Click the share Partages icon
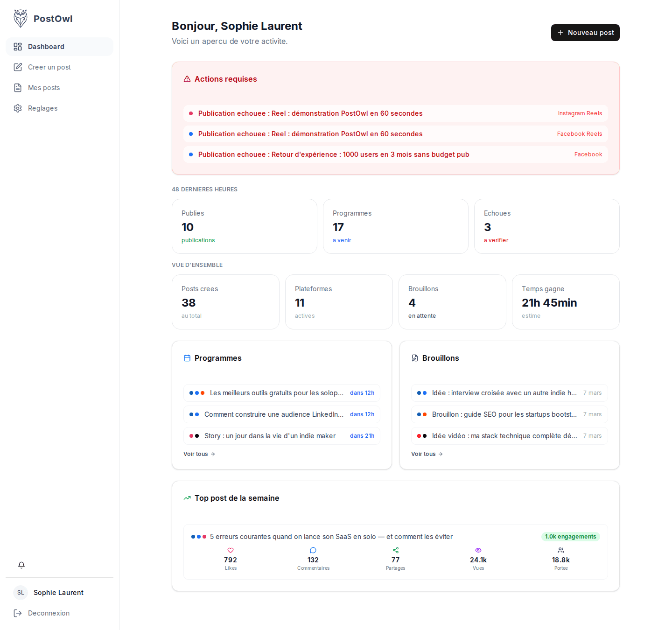The width and height of the screenshot is (672, 630). click(x=396, y=551)
